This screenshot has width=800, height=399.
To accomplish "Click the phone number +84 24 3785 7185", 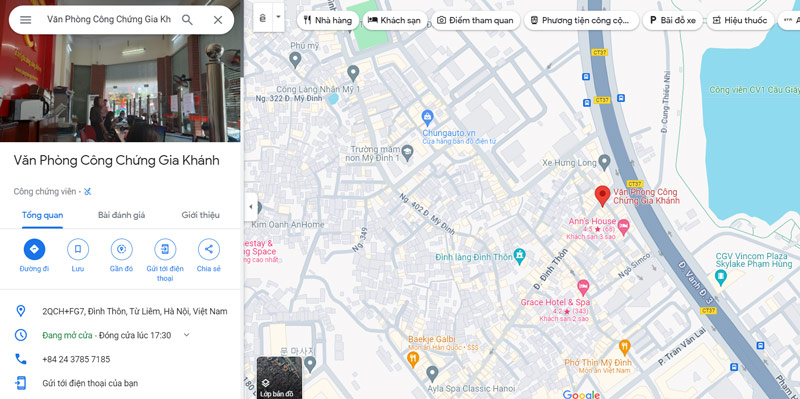I will click(x=76, y=359).
